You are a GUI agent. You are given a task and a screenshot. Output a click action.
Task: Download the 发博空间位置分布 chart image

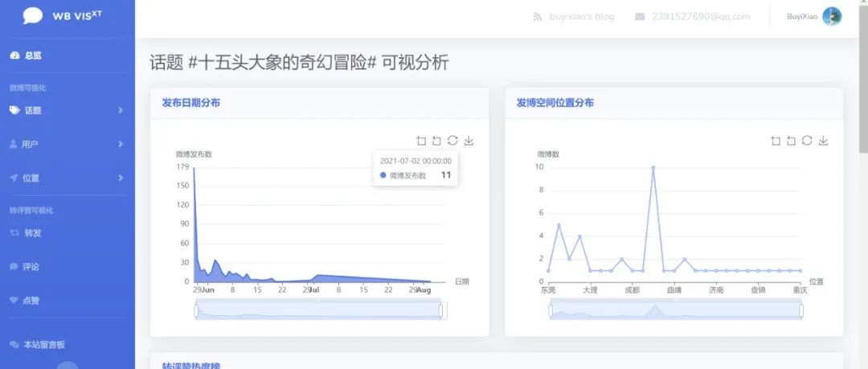pyautogui.click(x=824, y=141)
